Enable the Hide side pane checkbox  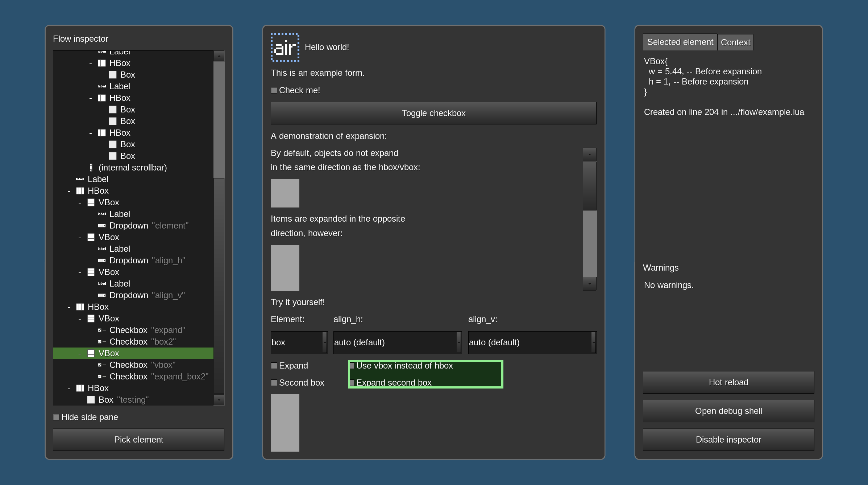point(57,417)
